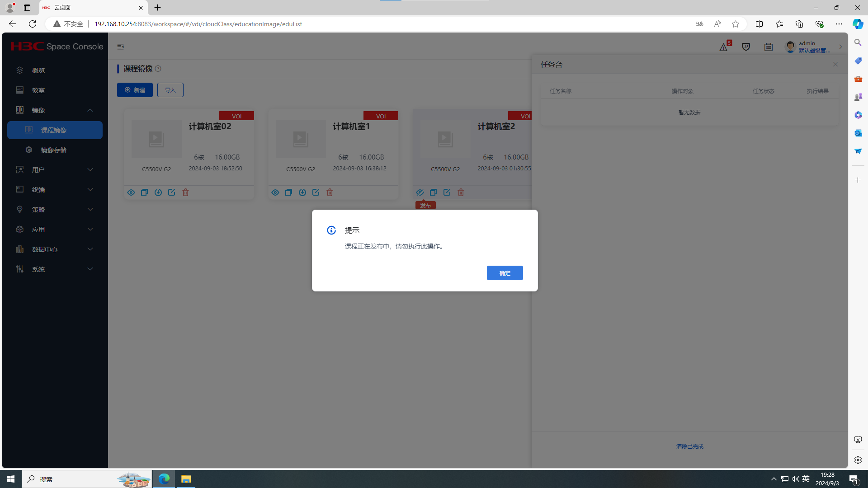
Task: Toggle the publish eye icon for 计算机室02
Action: click(131, 192)
